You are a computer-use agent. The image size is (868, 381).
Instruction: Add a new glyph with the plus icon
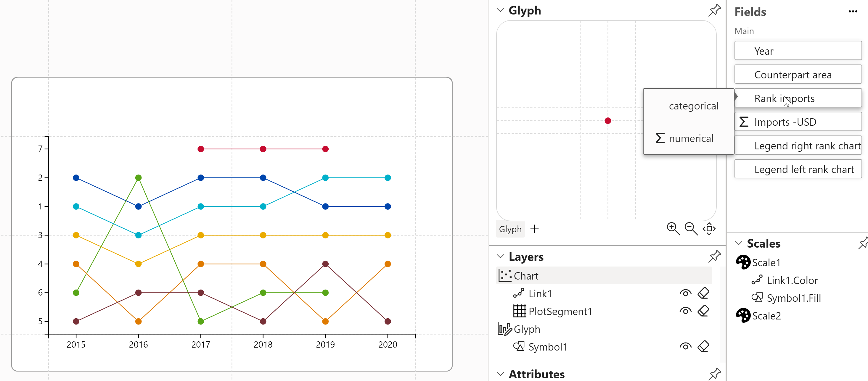click(x=535, y=229)
